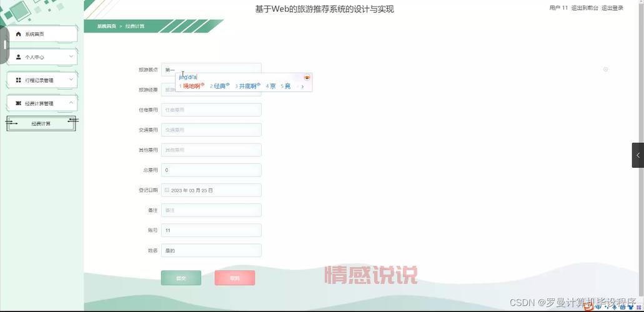Viewport: 644px width, 312px height.
Task: Click the next-page arrow in the IME candidate bar
Action: [303, 87]
